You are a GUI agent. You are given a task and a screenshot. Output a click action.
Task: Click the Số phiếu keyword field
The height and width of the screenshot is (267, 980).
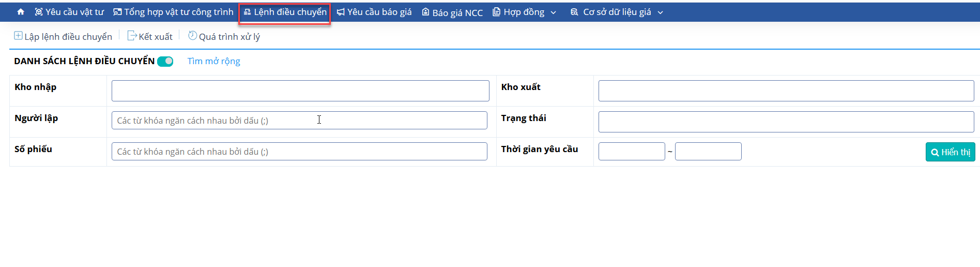pyautogui.click(x=299, y=152)
